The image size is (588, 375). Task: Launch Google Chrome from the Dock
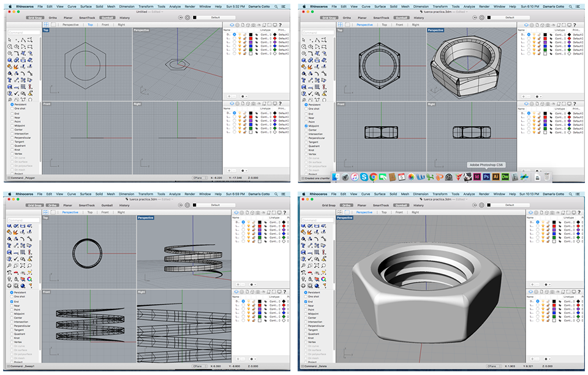373,177
